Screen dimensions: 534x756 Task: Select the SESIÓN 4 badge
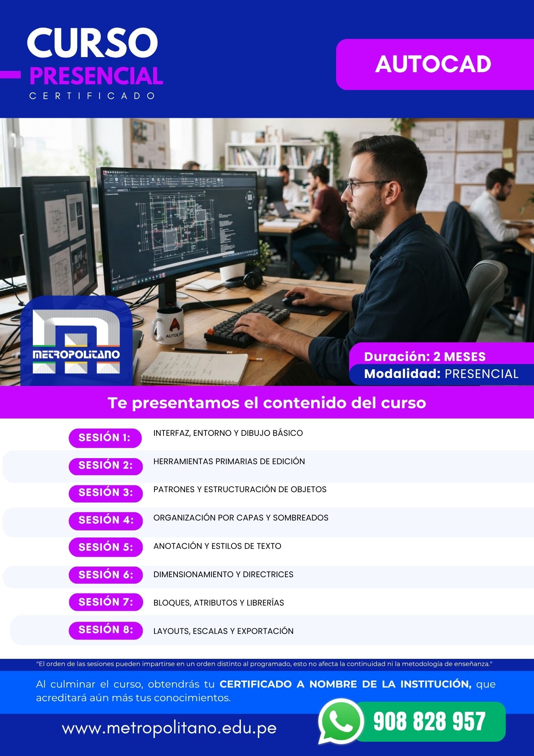coord(106,521)
